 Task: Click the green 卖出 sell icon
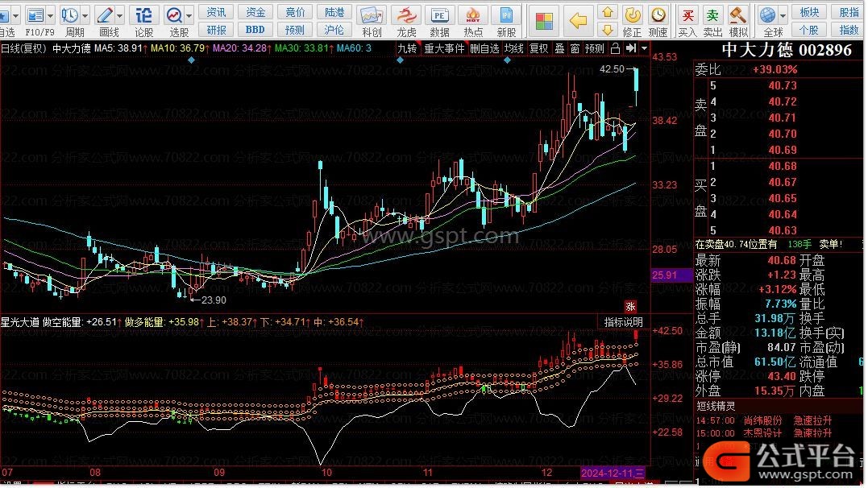pyautogui.click(x=712, y=15)
